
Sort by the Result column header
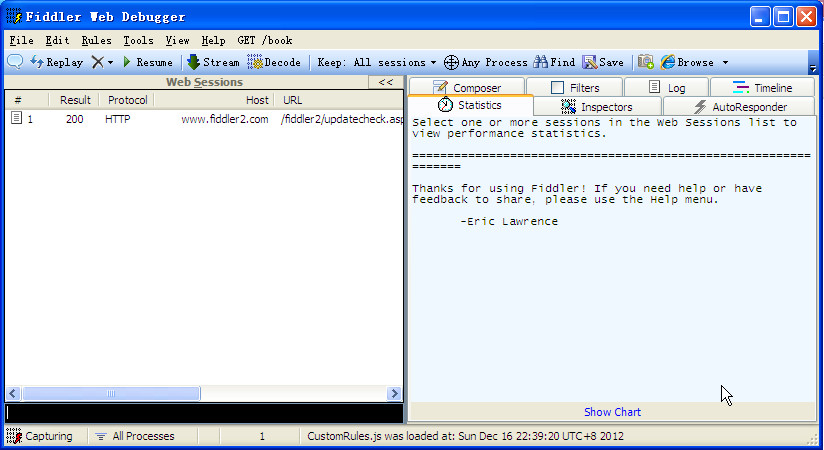[x=74, y=100]
